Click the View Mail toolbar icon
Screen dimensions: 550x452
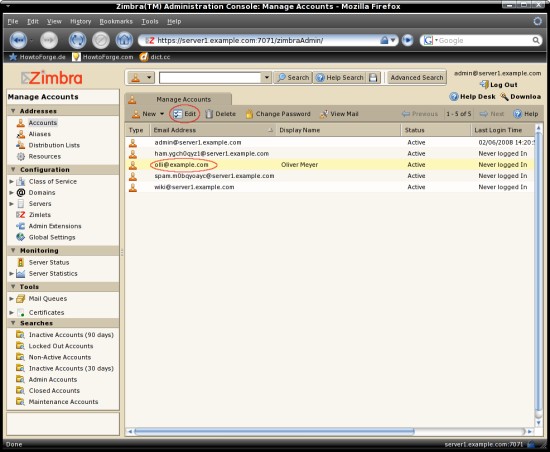[x=324, y=114]
